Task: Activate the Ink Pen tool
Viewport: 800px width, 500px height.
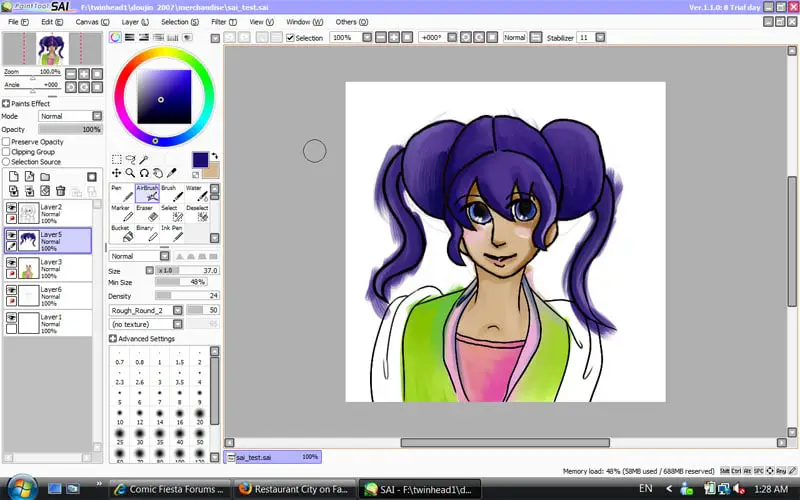Action: pos(172,234)
